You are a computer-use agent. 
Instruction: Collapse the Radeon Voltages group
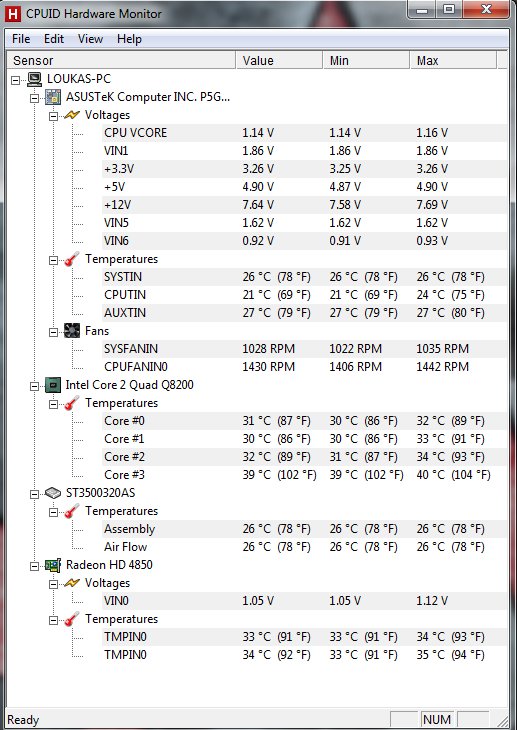[54, 584]
